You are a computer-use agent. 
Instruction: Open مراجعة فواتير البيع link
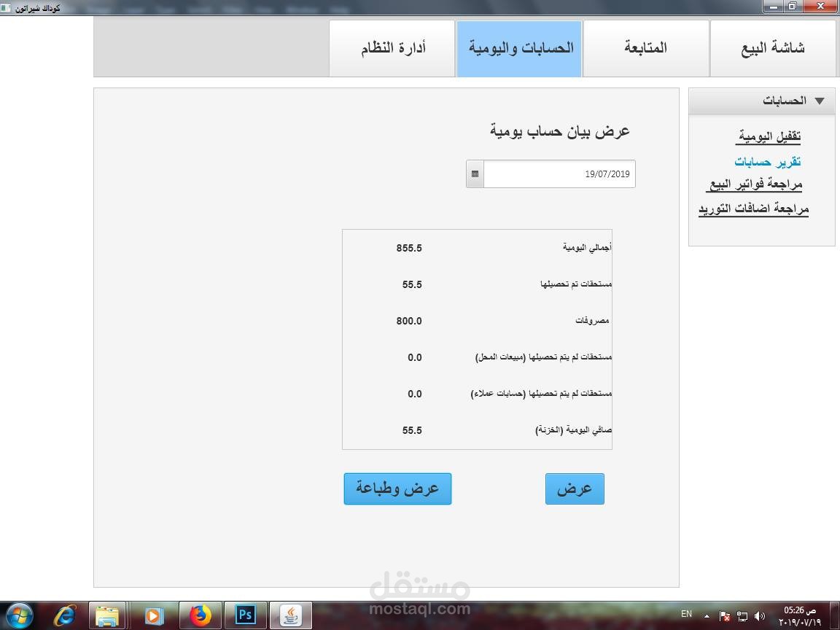[754, 184]
